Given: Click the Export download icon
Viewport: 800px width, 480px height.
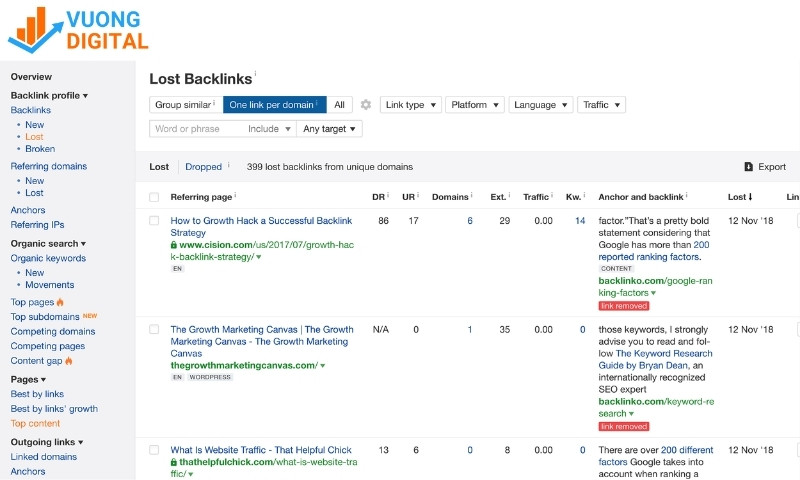Looking at the screenshot, I should tap(748, 167).
